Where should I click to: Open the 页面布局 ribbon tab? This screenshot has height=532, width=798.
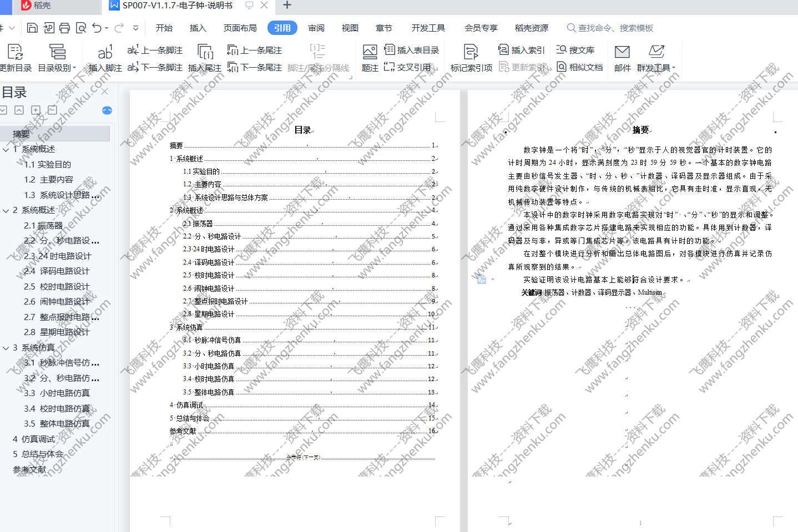[x=240, y=28]
